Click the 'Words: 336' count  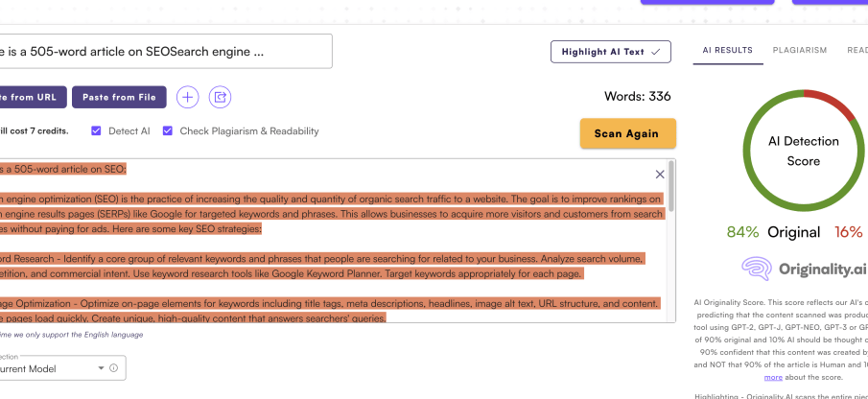(x=637, y=96)
